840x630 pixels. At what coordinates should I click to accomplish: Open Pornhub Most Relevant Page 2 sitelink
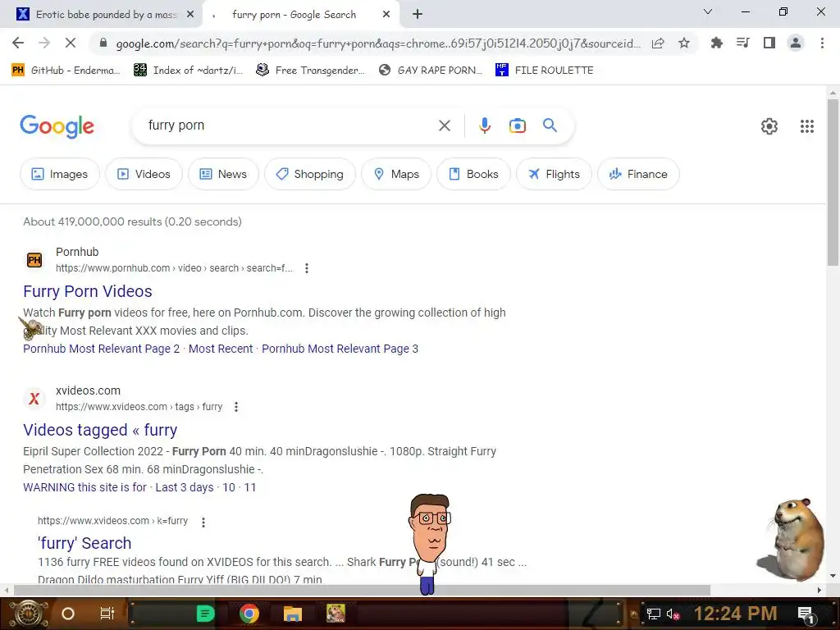click(x=101, y=349)
